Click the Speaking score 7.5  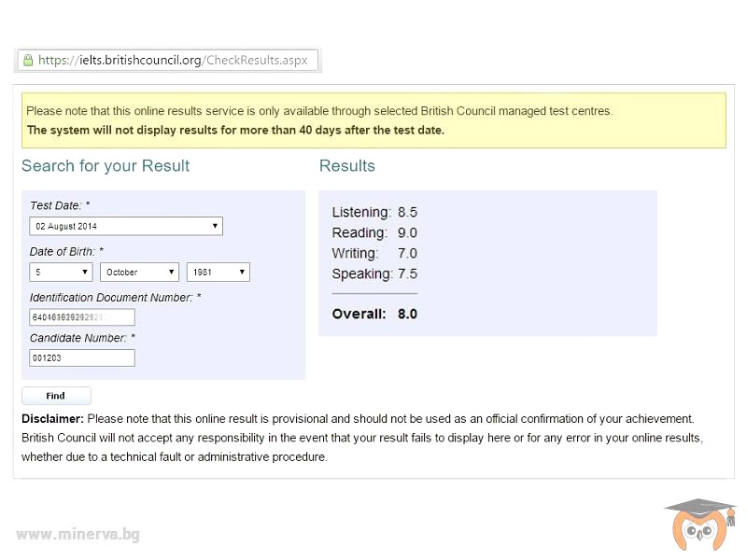click(x=407, y=273)
